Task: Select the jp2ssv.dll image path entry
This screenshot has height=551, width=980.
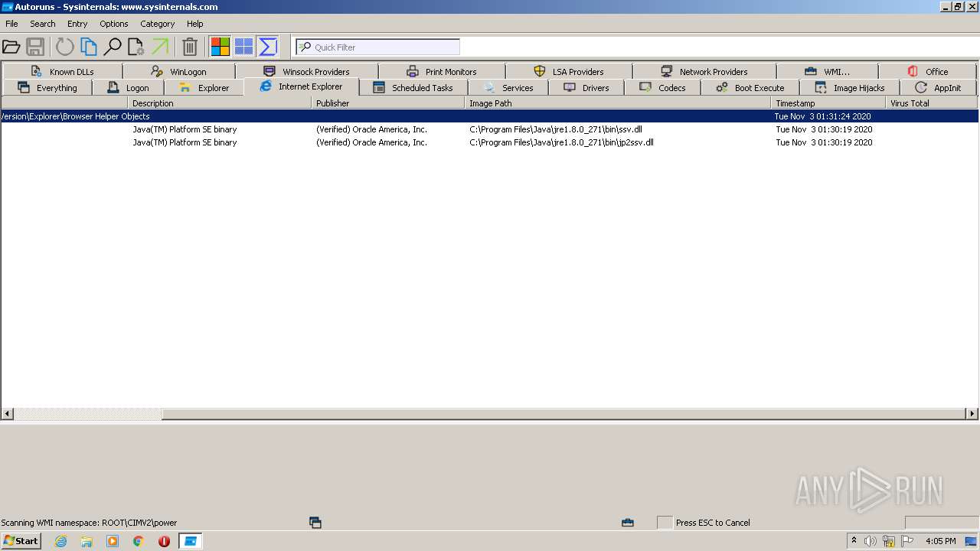Action: pyautogui.click(x=561, y=142)
